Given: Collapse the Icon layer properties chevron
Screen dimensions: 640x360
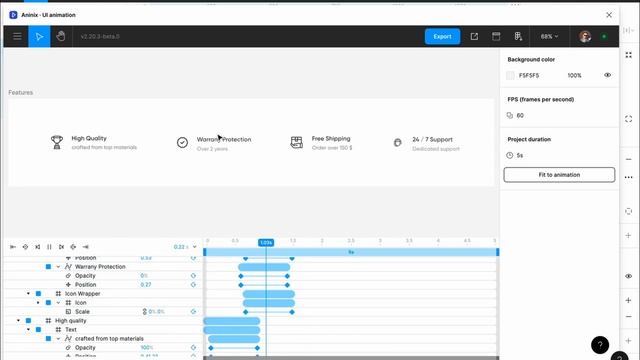Looking at the screenshot, I should pyautogui.click(x=58, y=303).
